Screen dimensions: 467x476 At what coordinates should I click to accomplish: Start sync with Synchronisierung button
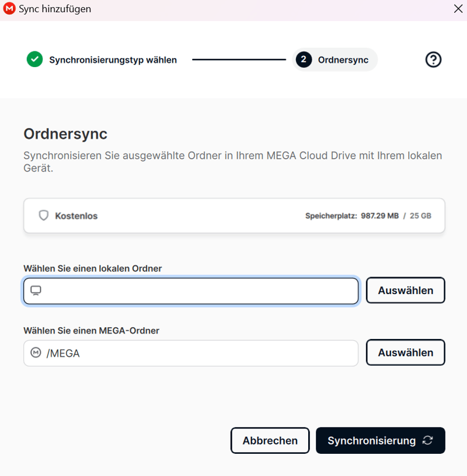(381, 440)
